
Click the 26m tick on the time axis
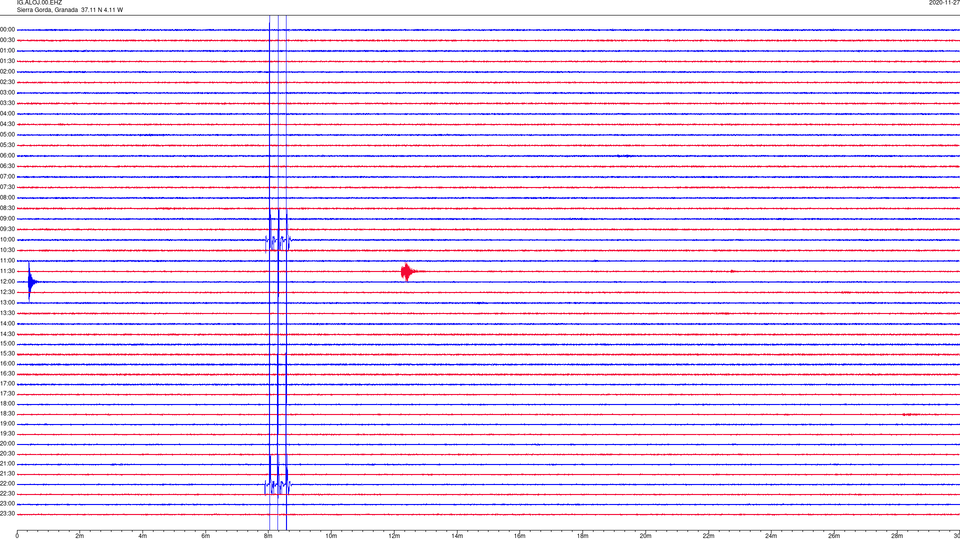pos(834,536)
